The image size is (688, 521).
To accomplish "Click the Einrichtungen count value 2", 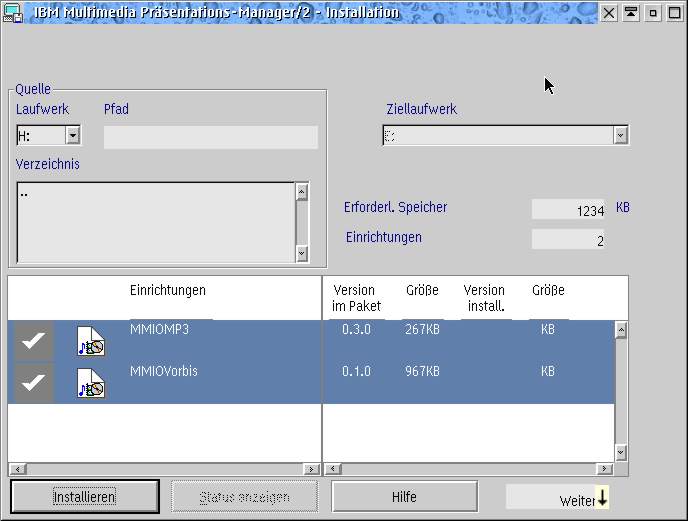I will coord(568,240).
